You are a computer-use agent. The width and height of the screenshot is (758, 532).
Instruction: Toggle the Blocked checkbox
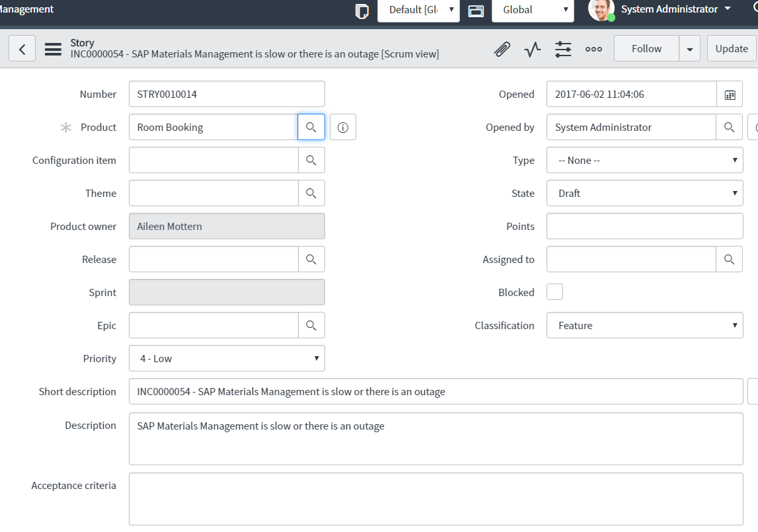click(554, 292)
